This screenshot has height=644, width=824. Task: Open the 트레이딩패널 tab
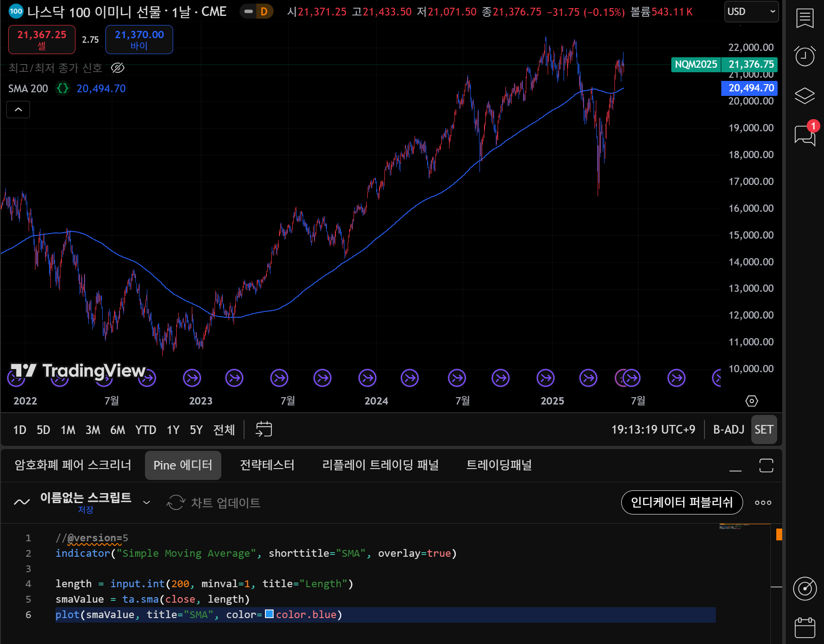pos(499,465)
